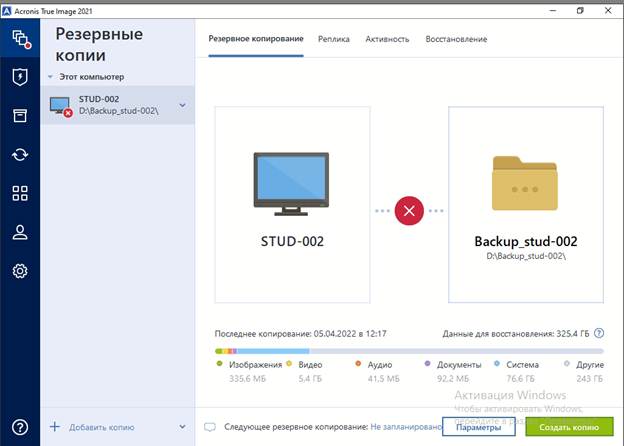Viewport: 624px width, 446px height.
Task: Click the 'D:\Backup_stud-002\' path under destination folder
Action: 526,256
